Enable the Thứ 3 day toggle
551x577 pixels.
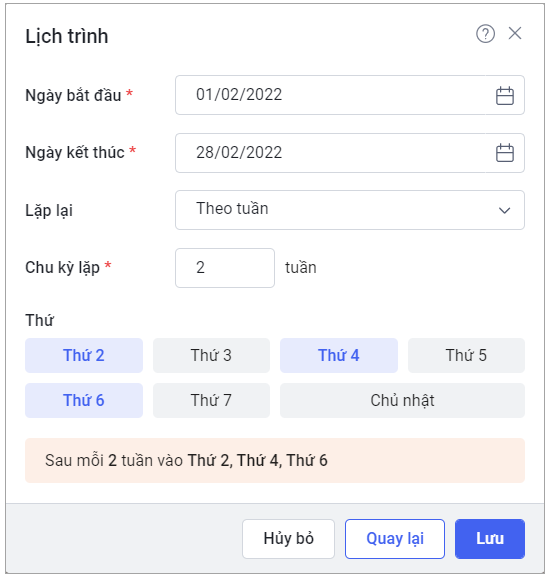[x=211, y=355]
